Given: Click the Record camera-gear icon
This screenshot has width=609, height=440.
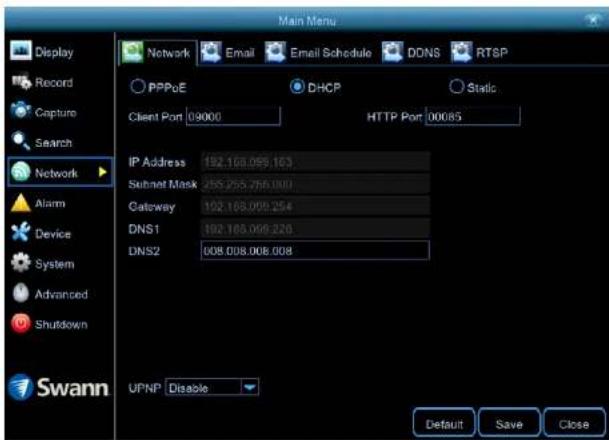Looking at the screenshot, I should point(21,81).
